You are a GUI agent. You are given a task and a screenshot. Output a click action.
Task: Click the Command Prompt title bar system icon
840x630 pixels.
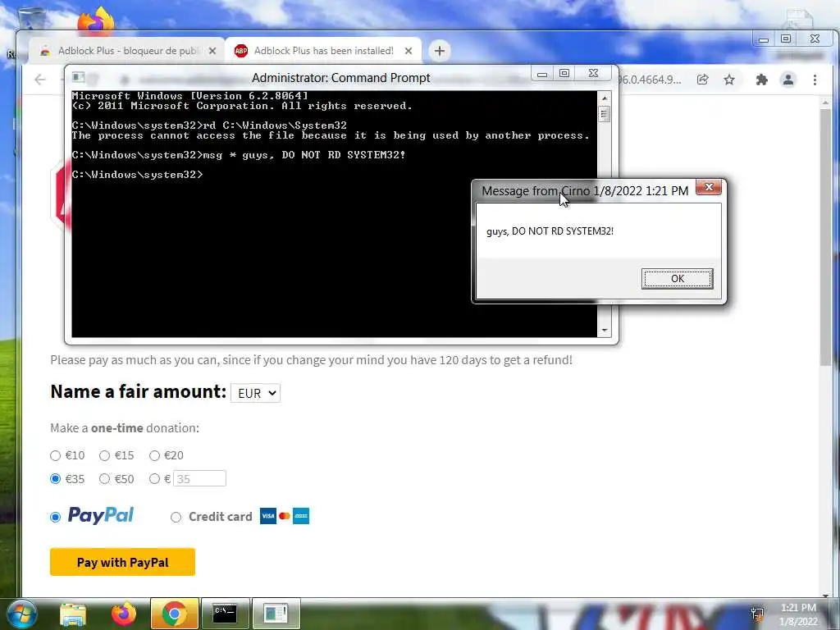click(78, 77)
